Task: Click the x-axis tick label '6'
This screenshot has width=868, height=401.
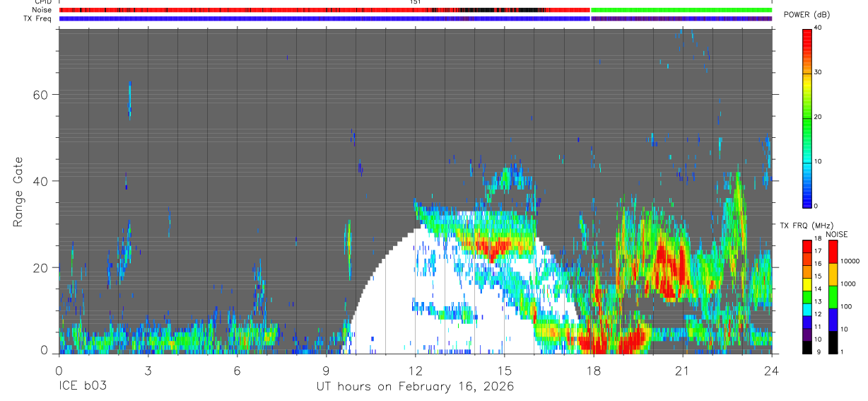Action: (237, 371)
